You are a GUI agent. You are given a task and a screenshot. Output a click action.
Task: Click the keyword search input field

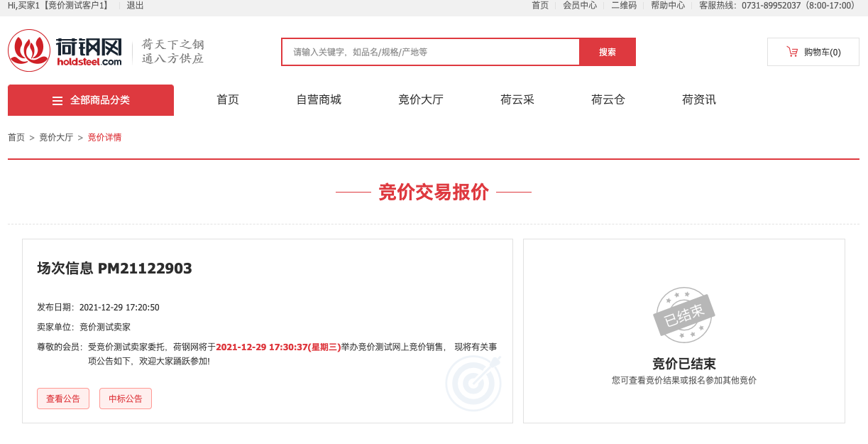(430, 52)
